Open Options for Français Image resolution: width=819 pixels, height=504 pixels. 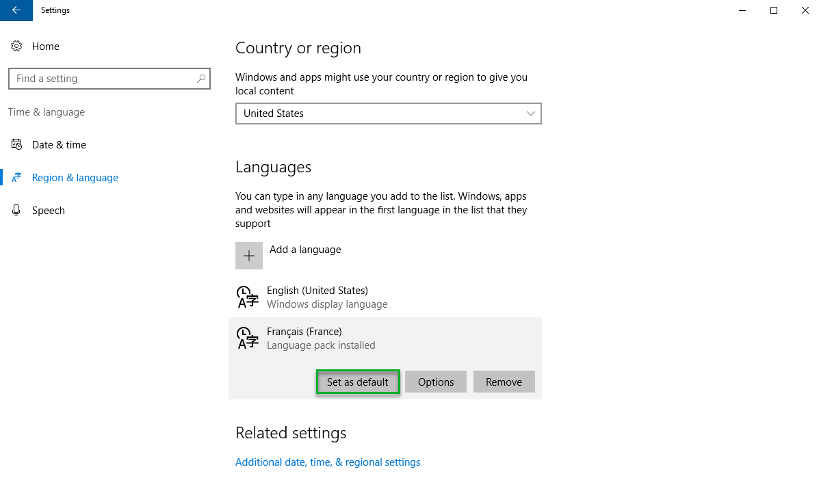pyautogui.click(x=436, y=382)
